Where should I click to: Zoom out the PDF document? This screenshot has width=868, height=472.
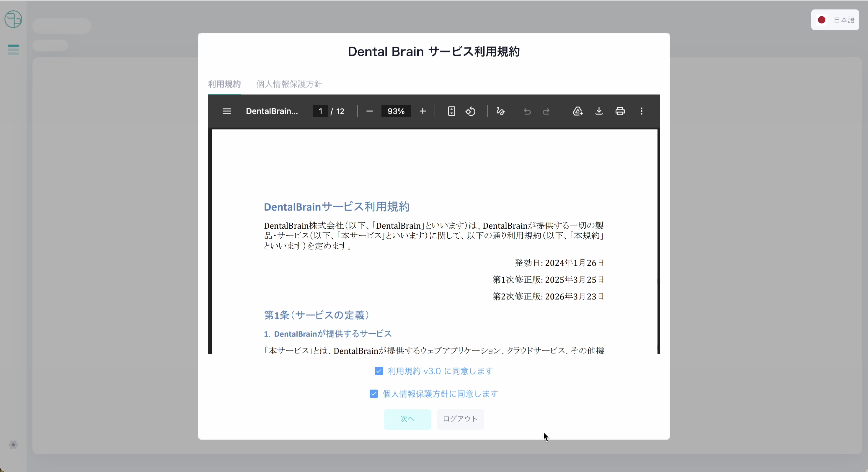click(x=369, y=112)
